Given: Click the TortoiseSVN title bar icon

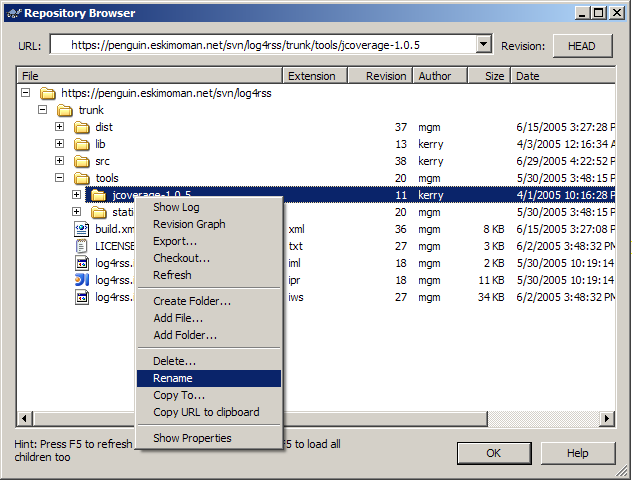Looking at the screenshot, I should pyautogui.click(x=14, y=13).
